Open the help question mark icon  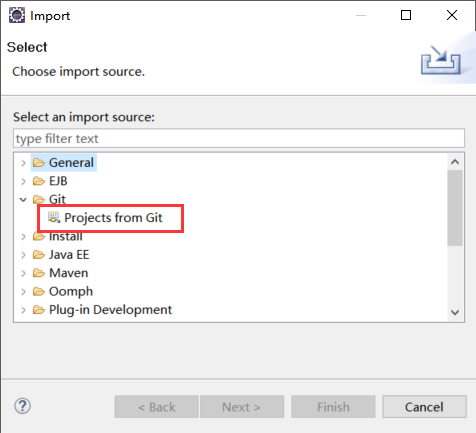(x=23, y=406)
